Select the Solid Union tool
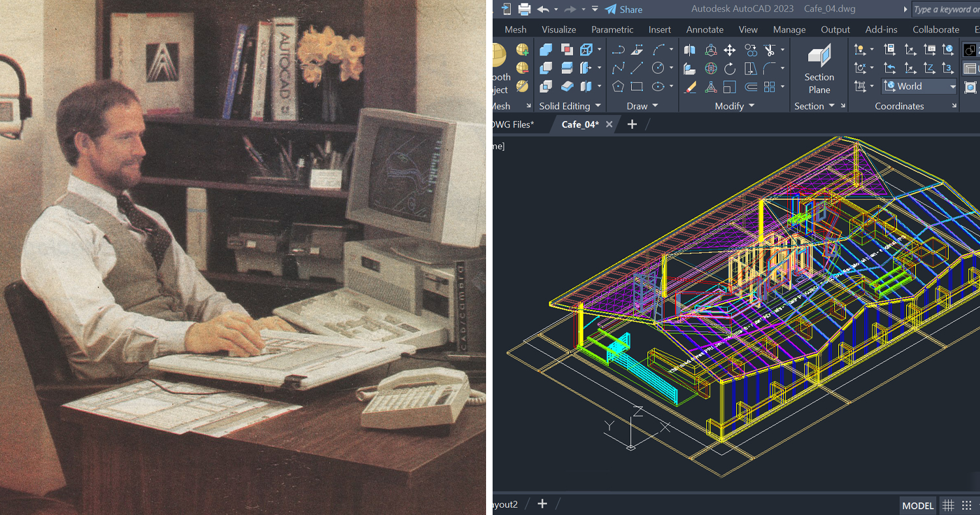Image resolution: width=980 pixels, height=515 pixels. (x=546, y=50)
